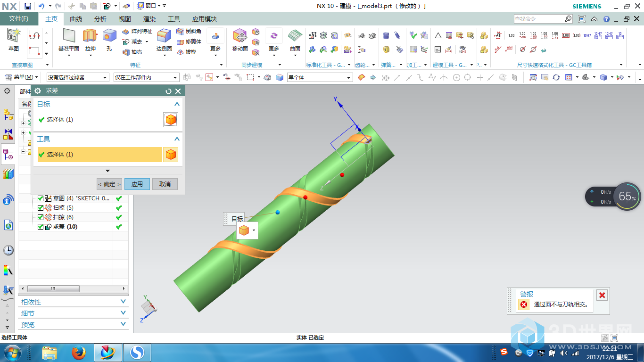Image resolution: width=644 pixels, height=362 pixels.
Task: Open the Constraint Navigator sidebar icon
Action: tap(8, 134)
